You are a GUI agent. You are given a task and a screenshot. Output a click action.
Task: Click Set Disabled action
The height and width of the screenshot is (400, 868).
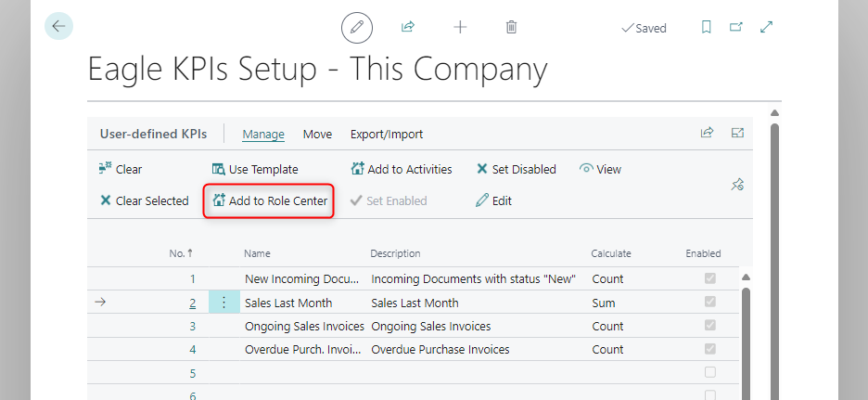tap(516, 170)
